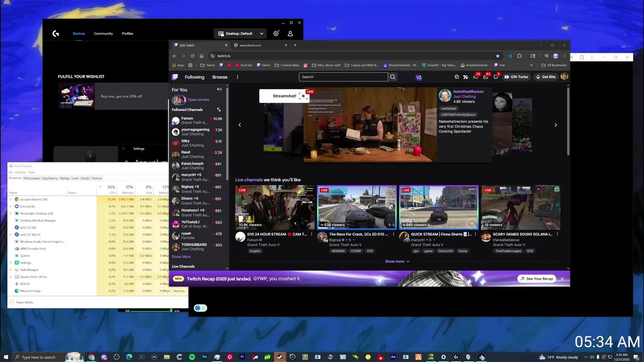Expand Settings process in Task Manager
The height and width of the screenshot is (362, 644).
pyautogui.click(x=11, y=262)
